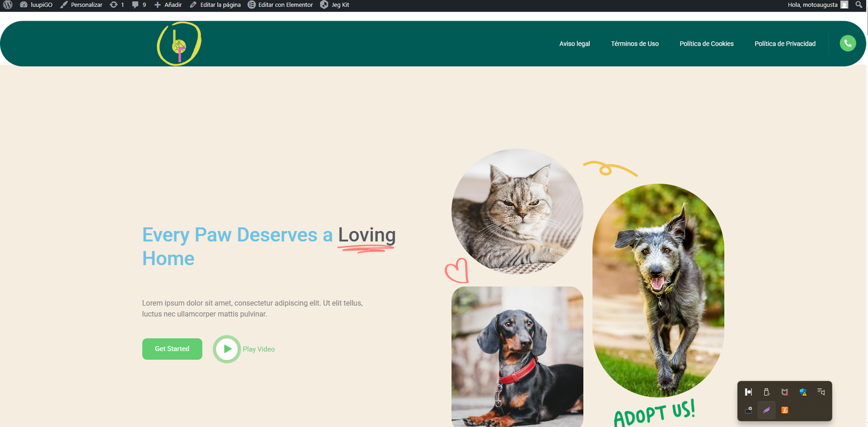Screen dimensions: 868x427
Task: Click the Java update tray icon
Action: tap(784, 410)
